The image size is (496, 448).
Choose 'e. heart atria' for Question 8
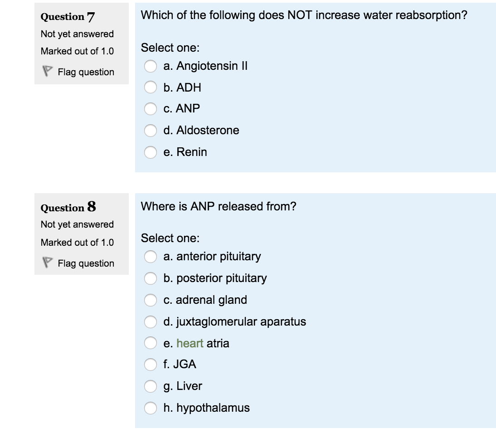click(x=151, y=343)
